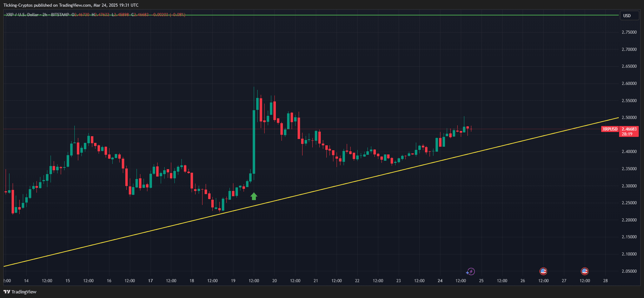Click the 2.15000 price axis label
Screen dimensions: 644x298
629,237
